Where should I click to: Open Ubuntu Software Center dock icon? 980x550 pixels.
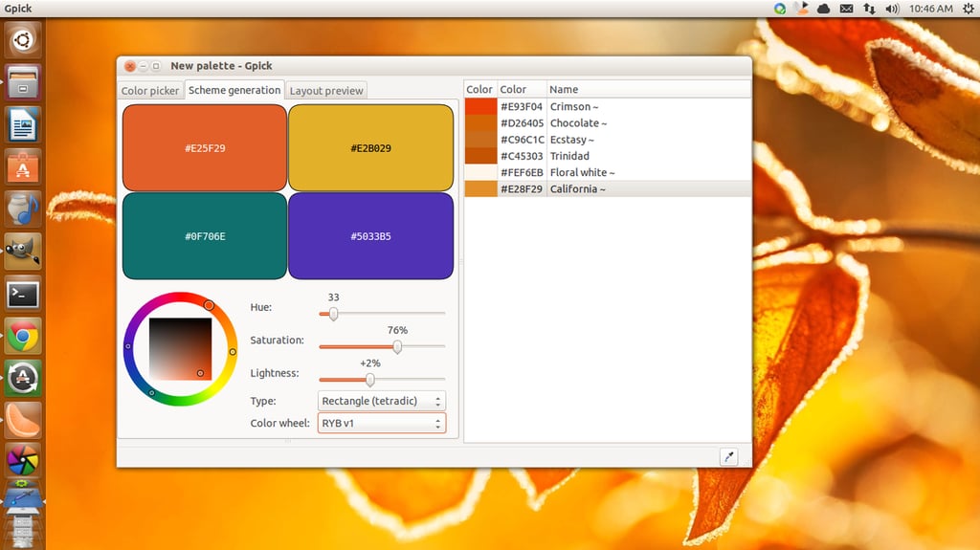coord(23,166)
